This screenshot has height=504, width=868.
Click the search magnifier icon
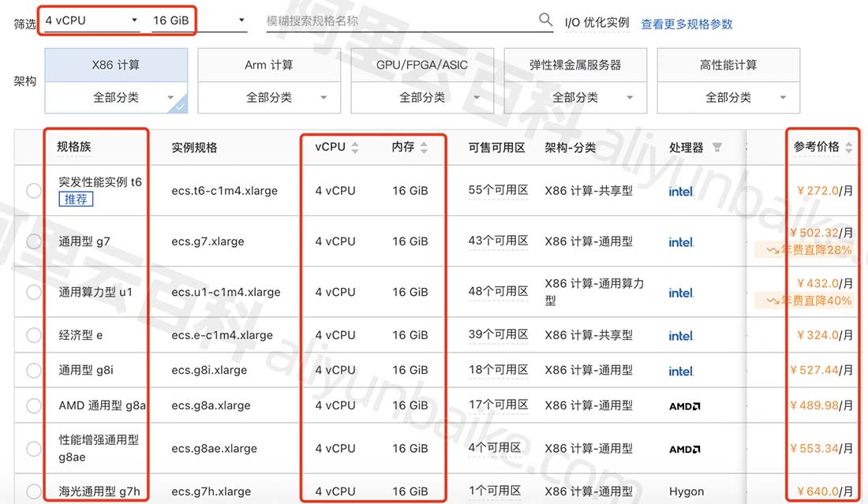[x=545, y=20]
